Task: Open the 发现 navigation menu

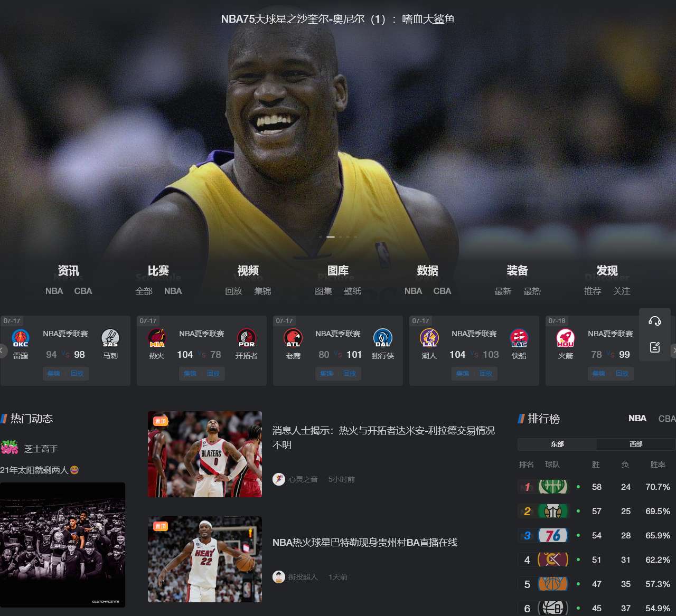Action: point(607,271)
